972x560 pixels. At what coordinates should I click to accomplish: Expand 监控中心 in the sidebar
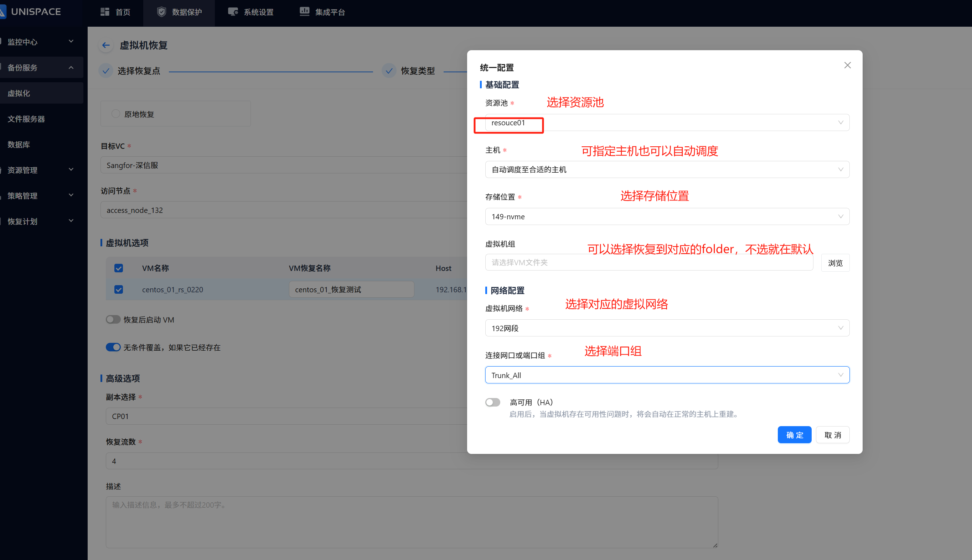coord(38,42)
